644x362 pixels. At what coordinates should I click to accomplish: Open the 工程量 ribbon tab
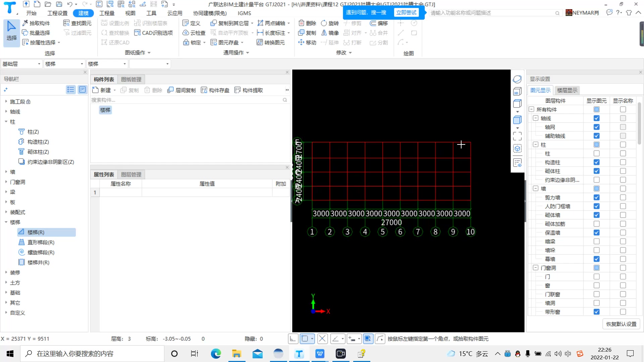coord(107,13)
